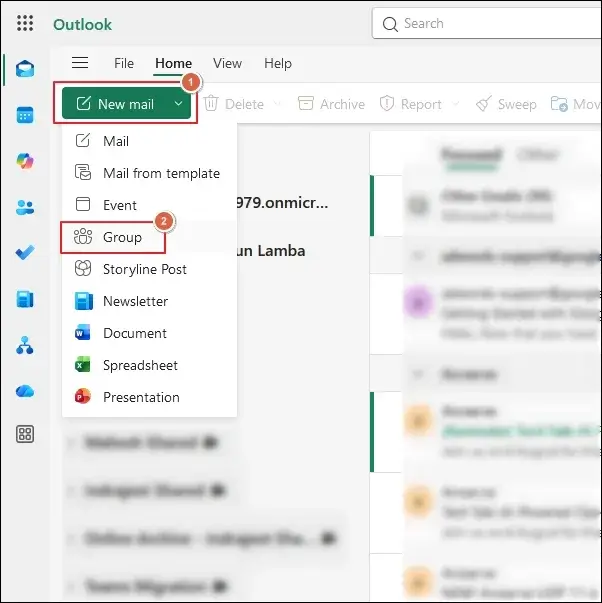Open Copilot in the left sidebar
Screen dimensions: 602x603
pyautogui.click(x=25, y=161)
